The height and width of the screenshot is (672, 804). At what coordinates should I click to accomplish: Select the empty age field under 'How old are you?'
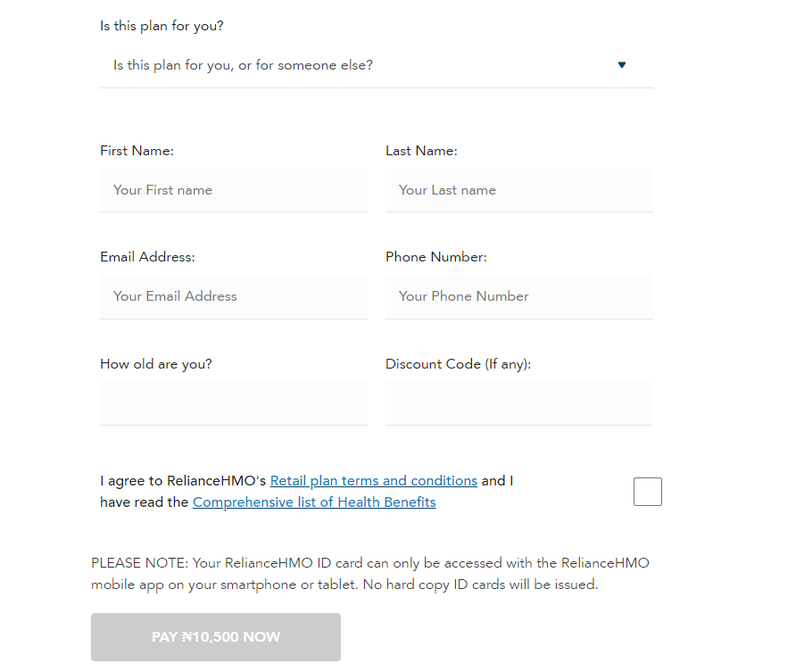[234, 403]
